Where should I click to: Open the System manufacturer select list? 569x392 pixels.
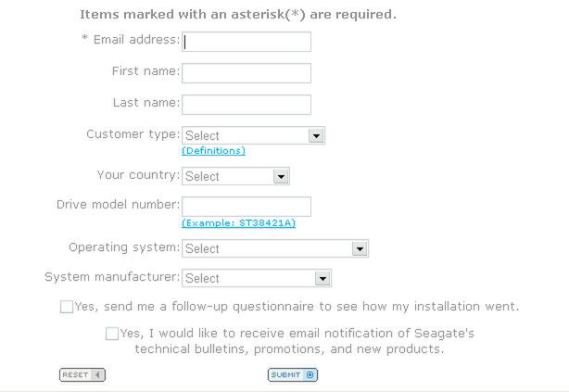(x=248, y=278)
